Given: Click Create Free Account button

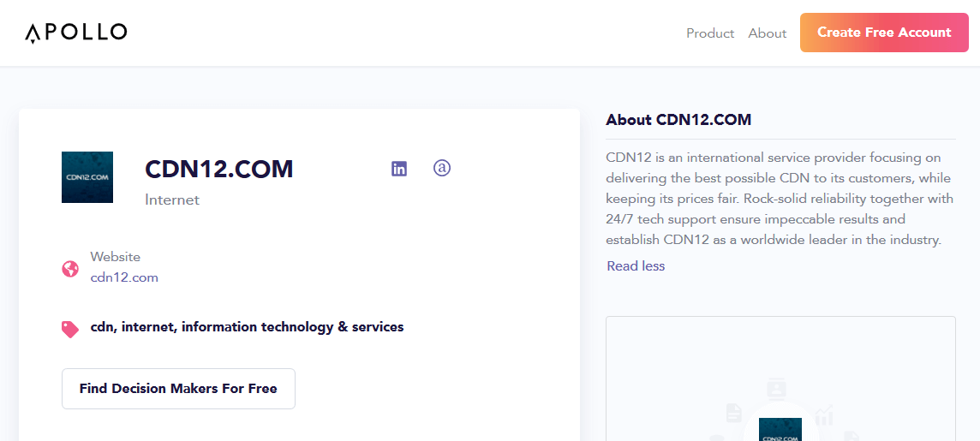Looking at the screenshot, I should click(x=884, y=33).
